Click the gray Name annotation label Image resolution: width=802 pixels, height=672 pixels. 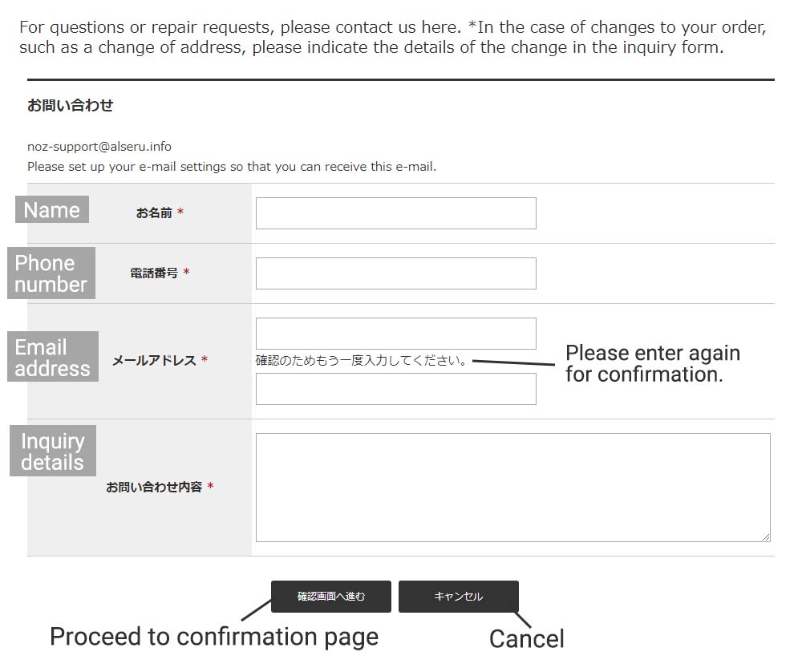(x=52, y=209)
